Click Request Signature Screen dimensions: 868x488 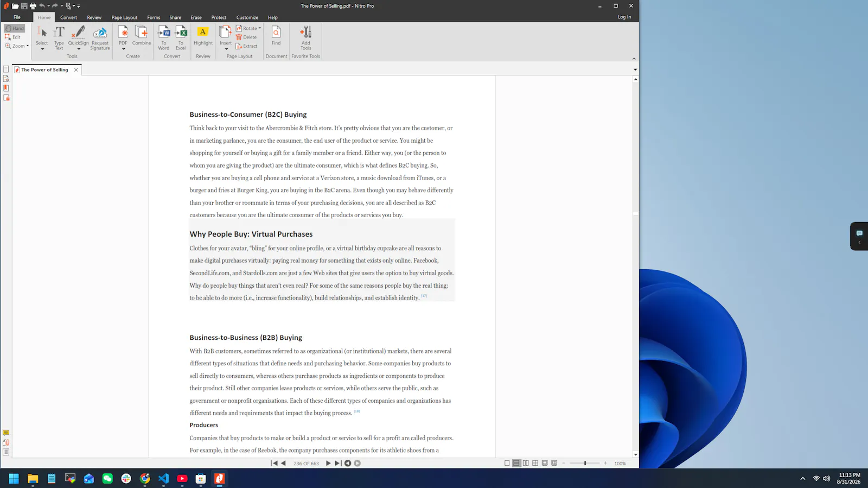point(100,37)
